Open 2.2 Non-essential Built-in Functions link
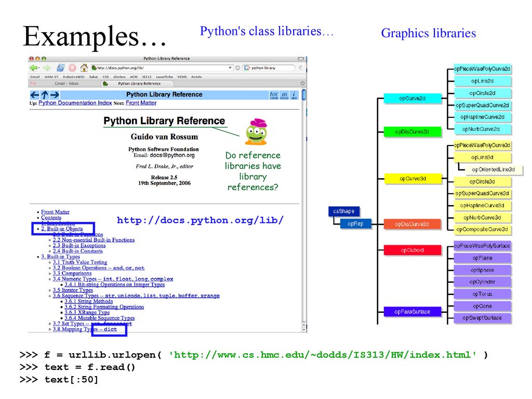Viewport: 532px width, 399px height. pos(94,240)
